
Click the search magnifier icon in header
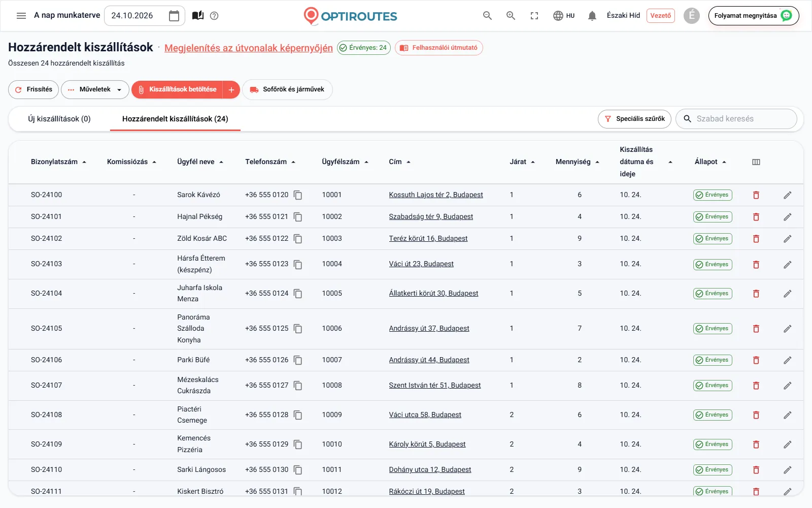pyautogui.click(x=487, y=16)
